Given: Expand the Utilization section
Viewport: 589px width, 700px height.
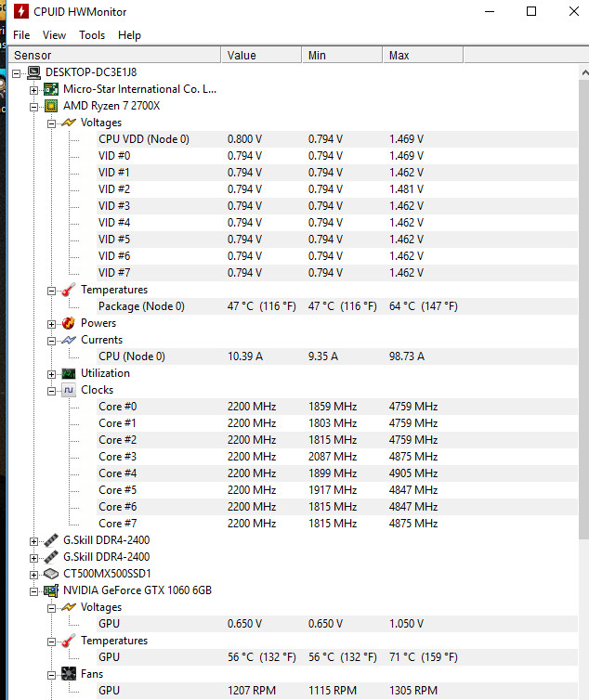Looking at the screenshot, I should [51, 374].
